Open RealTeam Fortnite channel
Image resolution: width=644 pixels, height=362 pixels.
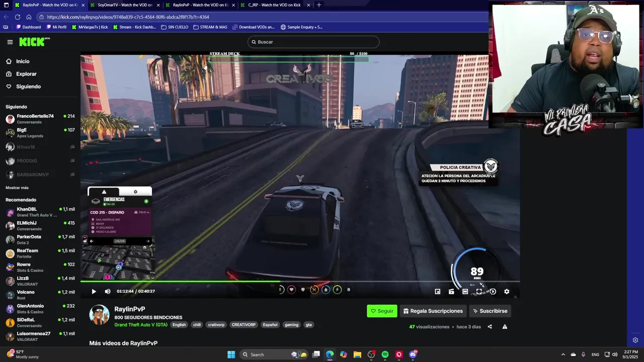(x=40, y=253)
